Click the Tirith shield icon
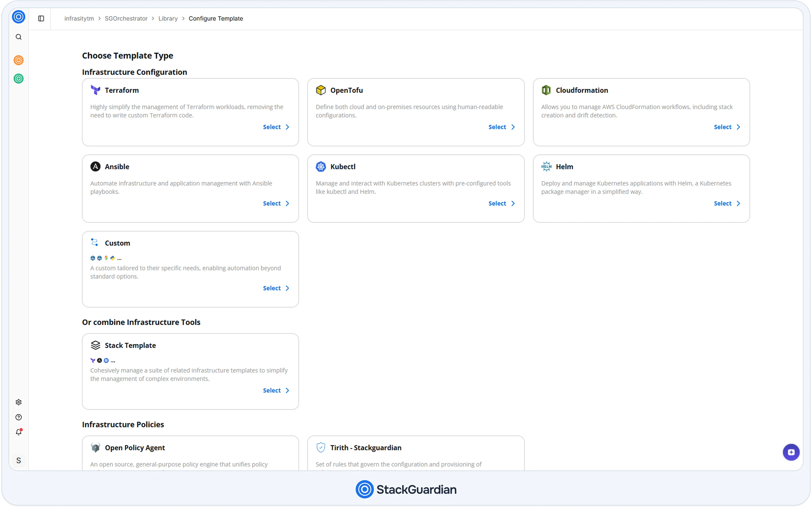The height and width of the screenshot is (508, 812). pyautogui.click(x=321, y=448)
